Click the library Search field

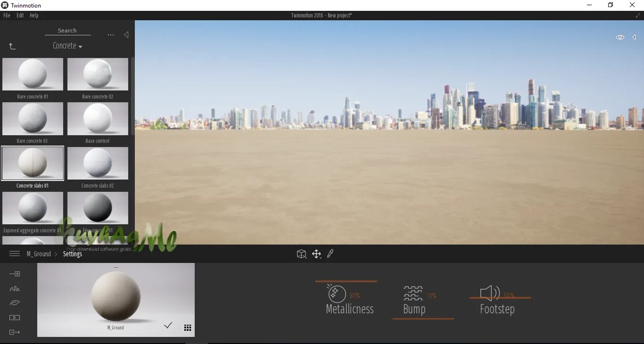click(67, 31)
